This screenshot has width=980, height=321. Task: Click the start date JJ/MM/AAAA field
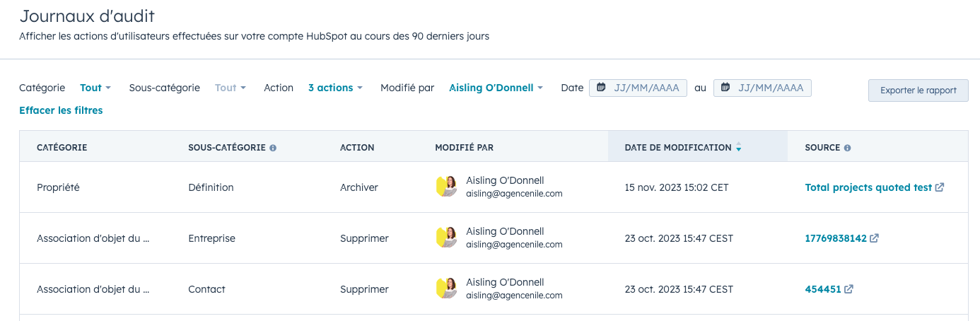click(638, 88)
